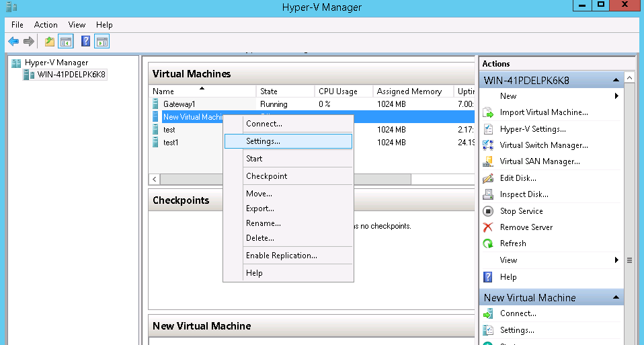Sort by the CPU Usage column header
This screenshot has height=345, width=644.
pyautogui.click(x=344, y=91)
